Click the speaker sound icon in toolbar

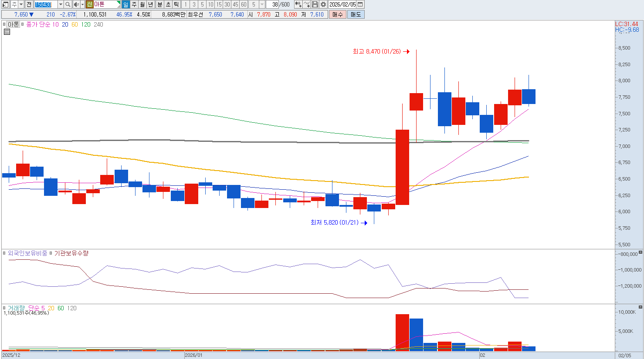click(76, 4)
